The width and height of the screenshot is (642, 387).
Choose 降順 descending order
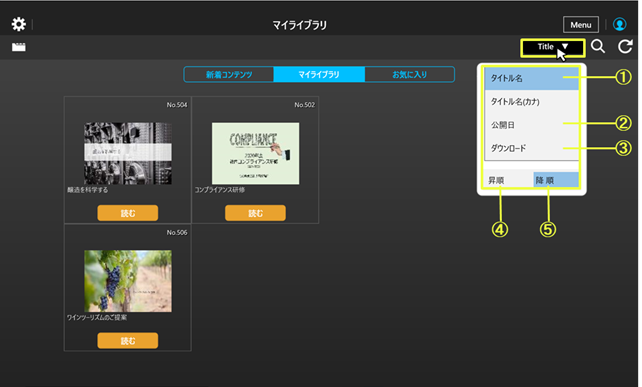pos(556,180)
